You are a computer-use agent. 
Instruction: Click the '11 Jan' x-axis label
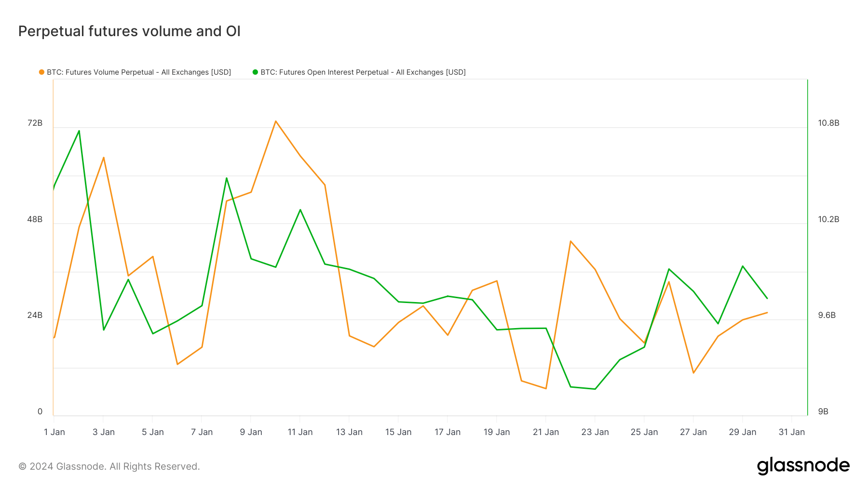(300, 432)
